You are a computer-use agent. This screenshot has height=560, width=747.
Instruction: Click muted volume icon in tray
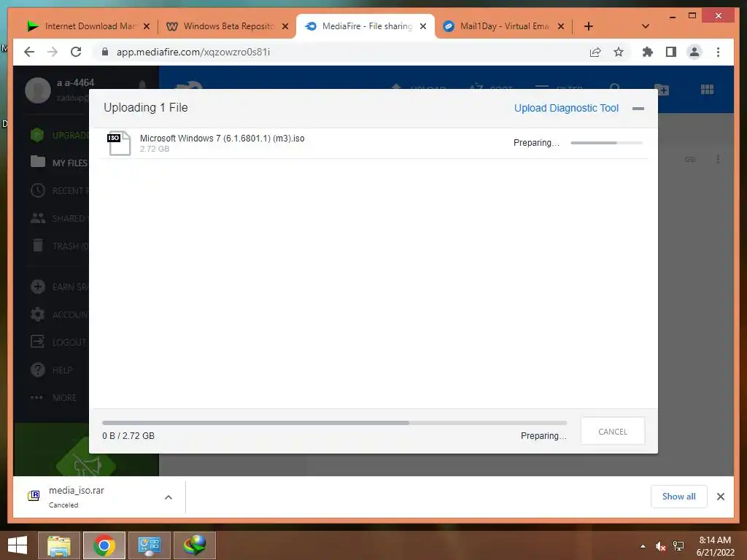tap(660, 546)
